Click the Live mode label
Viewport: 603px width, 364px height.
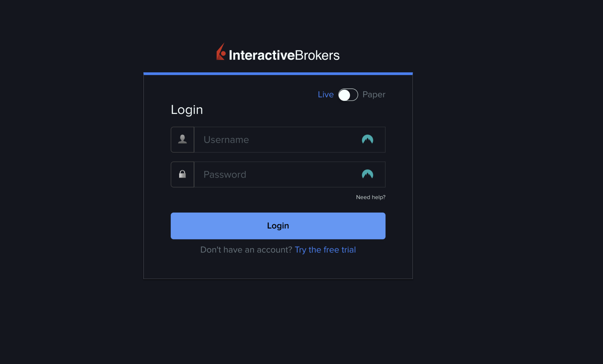326,95
